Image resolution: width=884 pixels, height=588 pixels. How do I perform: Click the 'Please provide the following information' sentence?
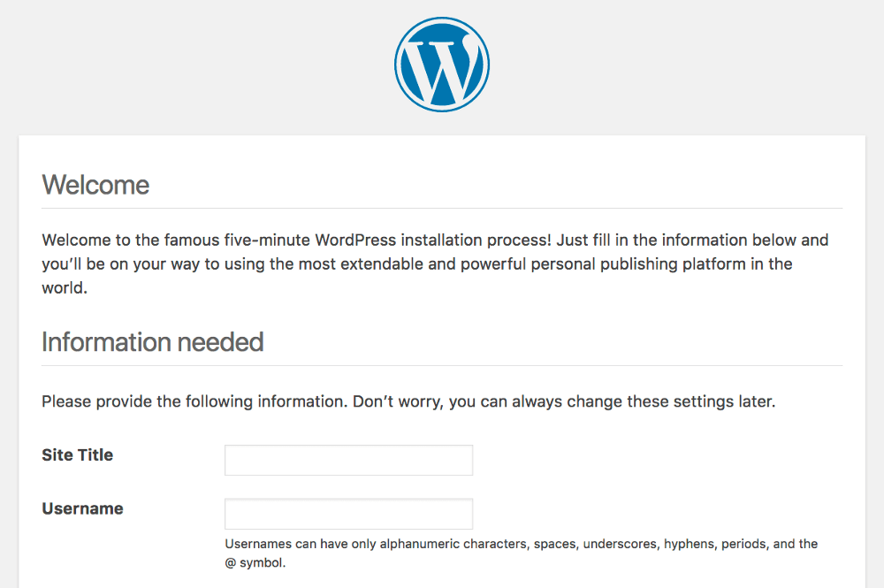coord(408,401)
